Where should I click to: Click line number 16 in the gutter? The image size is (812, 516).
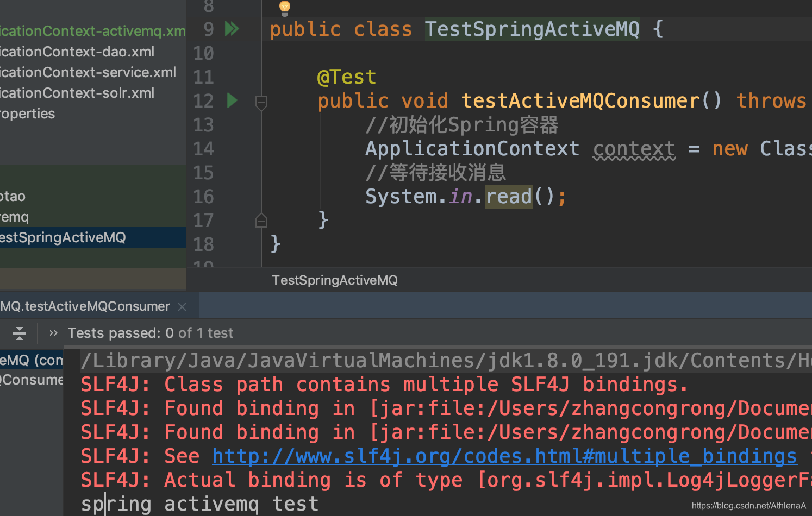click(x=204, y=197)
